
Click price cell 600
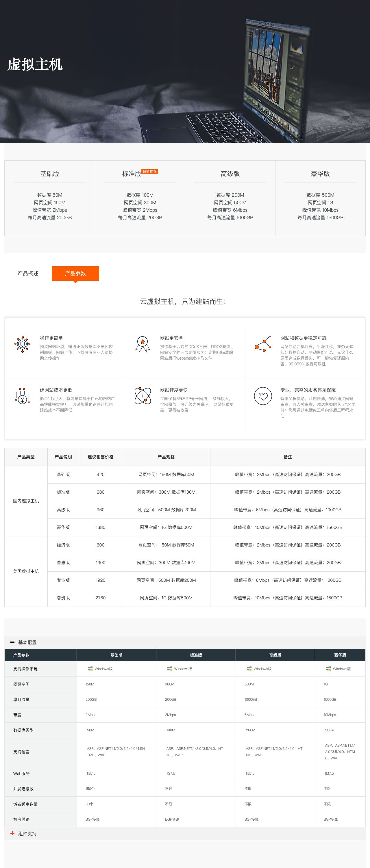pos(101,545)
